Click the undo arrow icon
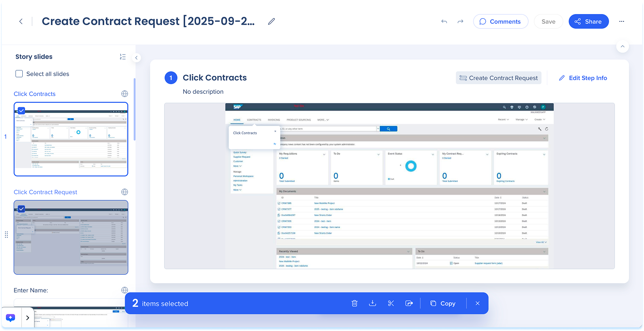The width and height of the screenshot is (644, 331). pos(444,21)
